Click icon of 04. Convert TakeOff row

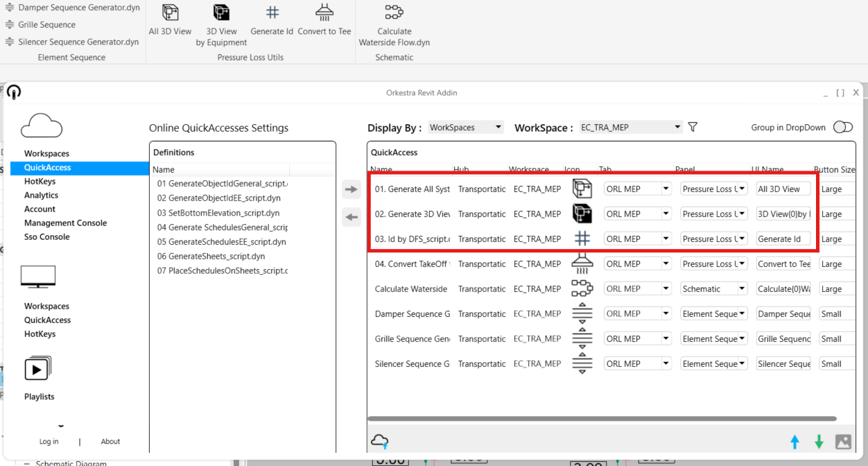coord(582,264)
